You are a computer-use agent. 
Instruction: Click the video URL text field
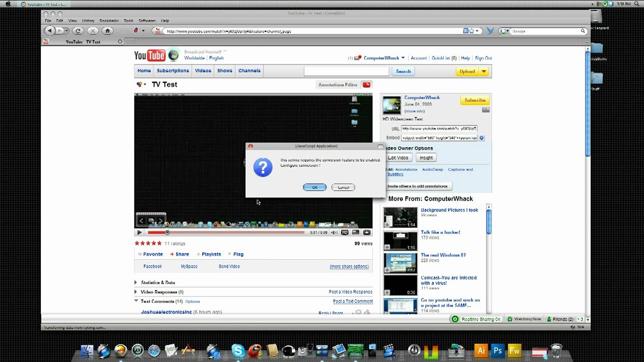pyautogui.click(x=439, y=129)
